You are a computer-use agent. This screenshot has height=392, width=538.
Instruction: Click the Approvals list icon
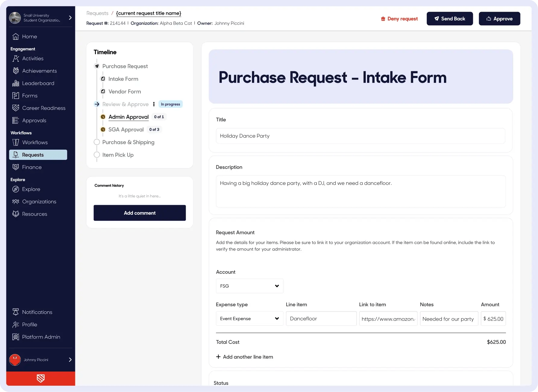pyautogui.click(x=16, y=120)
